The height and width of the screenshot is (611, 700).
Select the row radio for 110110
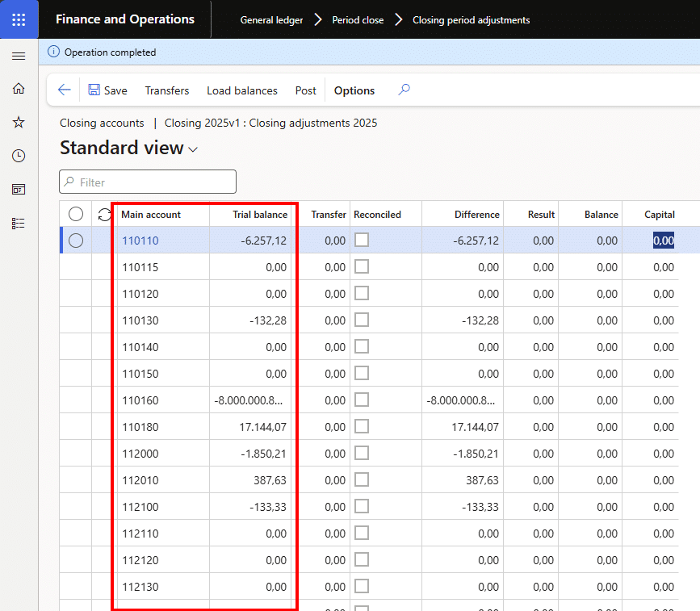(x=76, y=241)
